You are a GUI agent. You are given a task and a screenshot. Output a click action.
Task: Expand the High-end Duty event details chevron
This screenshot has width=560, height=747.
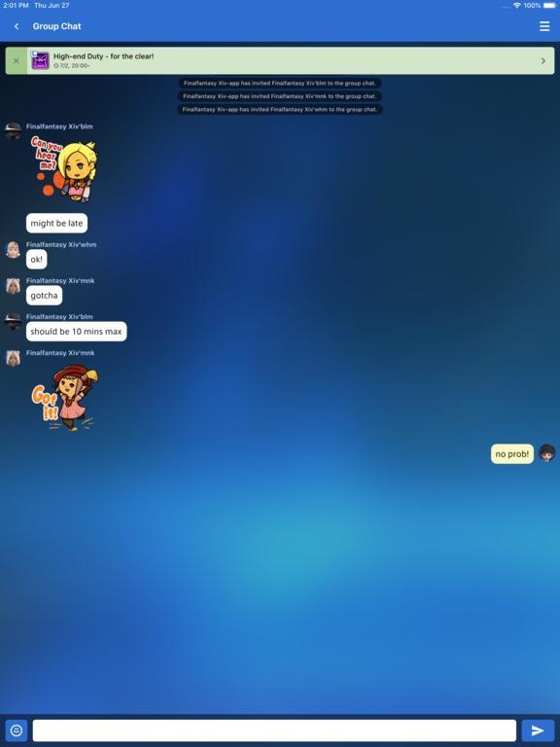(543, 61)
